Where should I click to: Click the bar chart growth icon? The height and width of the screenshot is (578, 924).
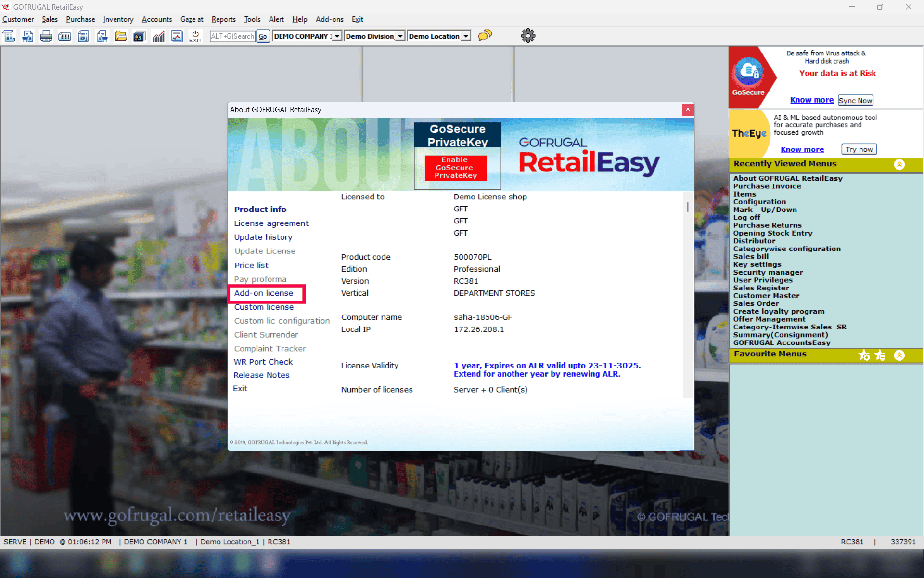[158, 36]
